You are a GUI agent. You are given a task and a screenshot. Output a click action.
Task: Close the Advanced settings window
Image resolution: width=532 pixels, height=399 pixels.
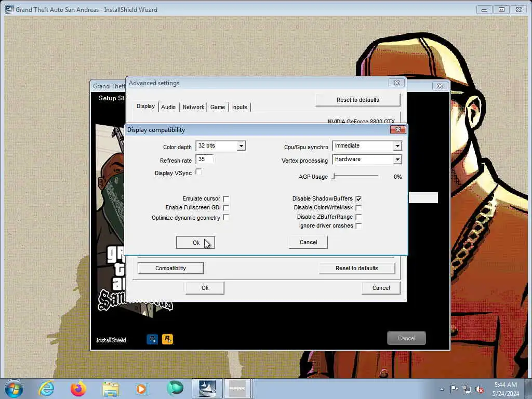(x=396, y=83)
